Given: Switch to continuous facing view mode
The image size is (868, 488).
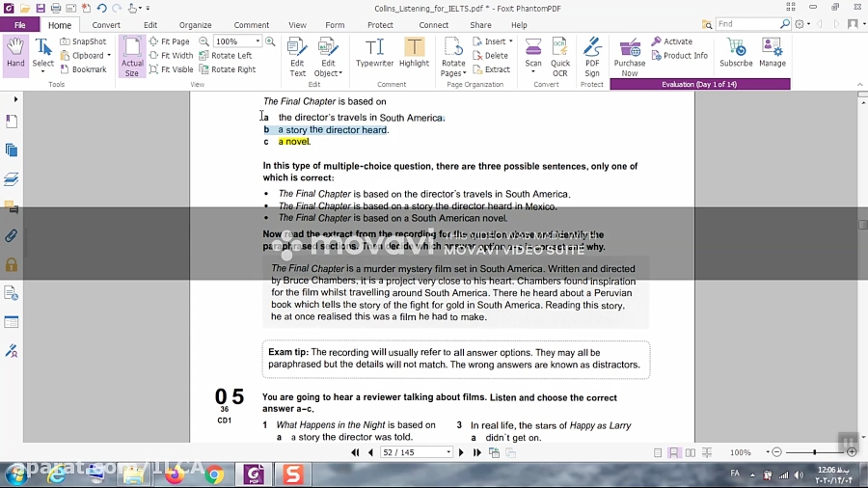Looking at the screenshot, I should [707, 452].
